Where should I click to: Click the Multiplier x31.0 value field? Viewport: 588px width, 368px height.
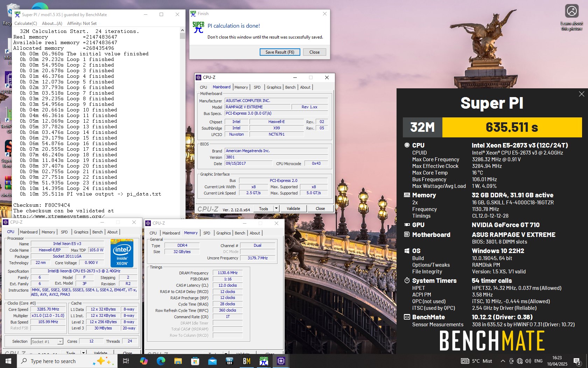tap(48, 315)
